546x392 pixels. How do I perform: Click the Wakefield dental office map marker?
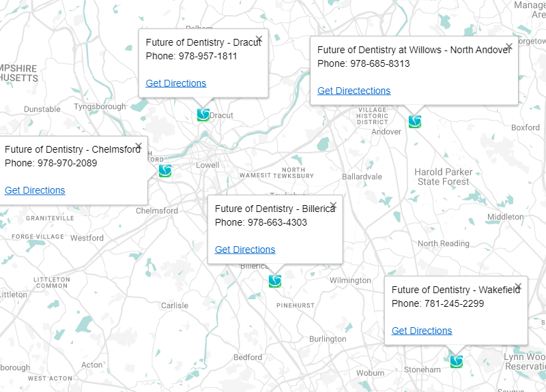[456, 361]
